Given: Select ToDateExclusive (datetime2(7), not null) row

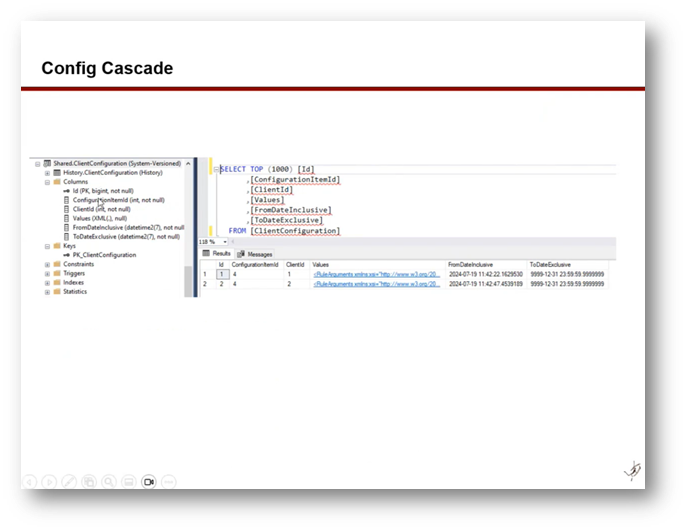Looking at the screenshot, I should tap(126, 237).
